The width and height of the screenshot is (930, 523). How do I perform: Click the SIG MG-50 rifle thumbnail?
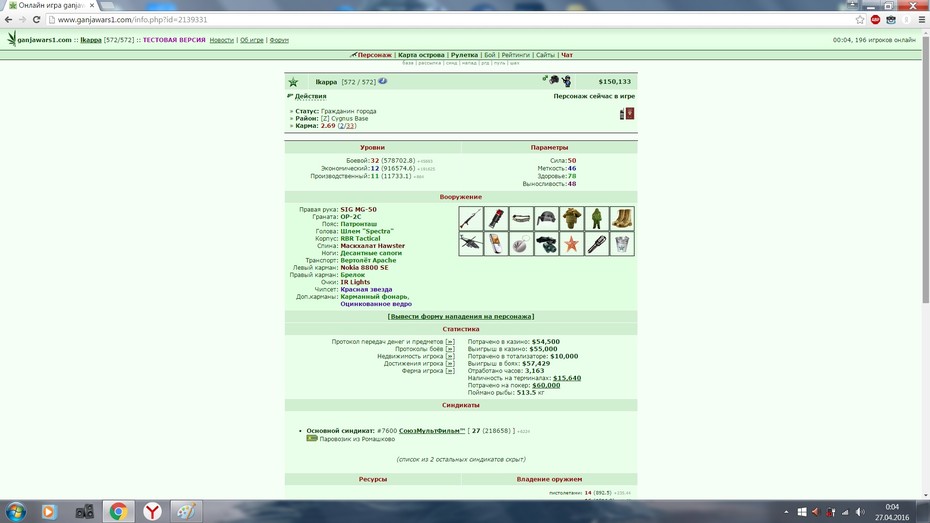coord(470,219)
